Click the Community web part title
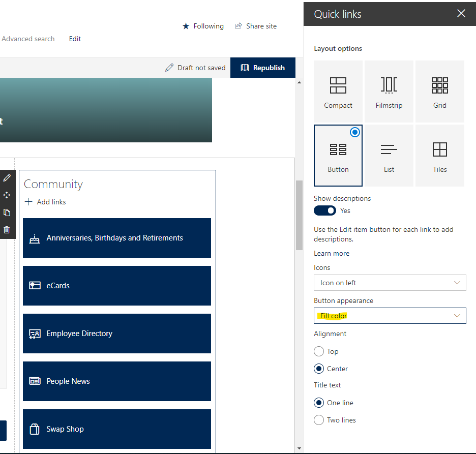 coord(53,184)
